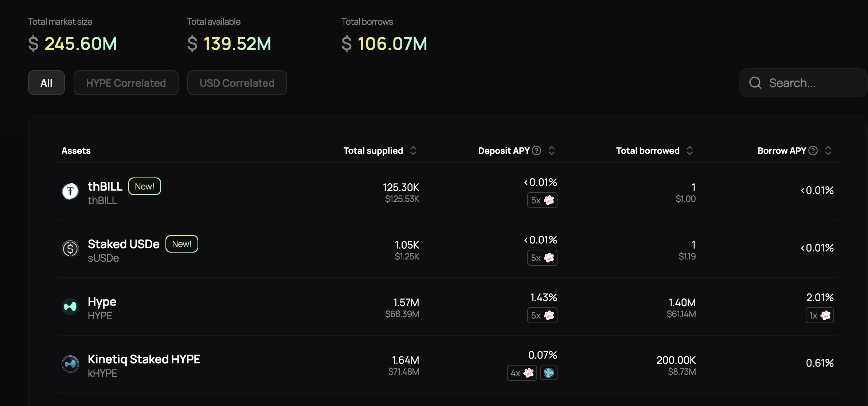Sort by Total borrowed arrows
The height and width of the screenshot is (406, 868).
click(x=690, y=151)
